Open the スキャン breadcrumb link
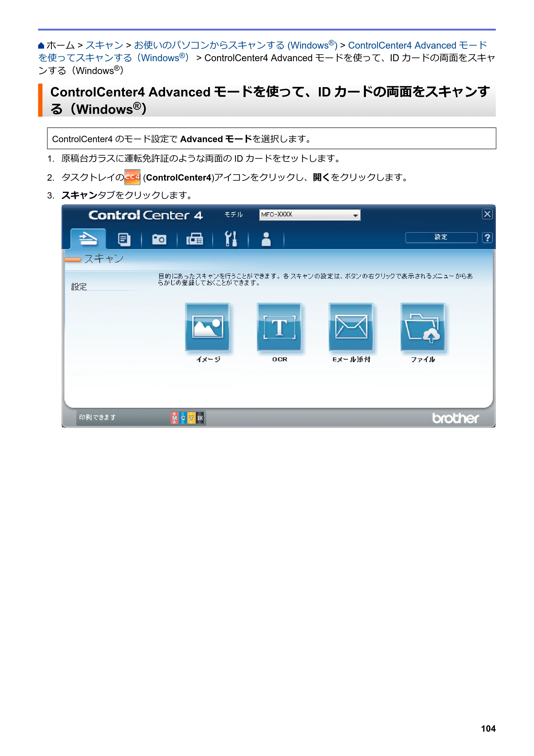Screen dimensions: 534x756 104,45
